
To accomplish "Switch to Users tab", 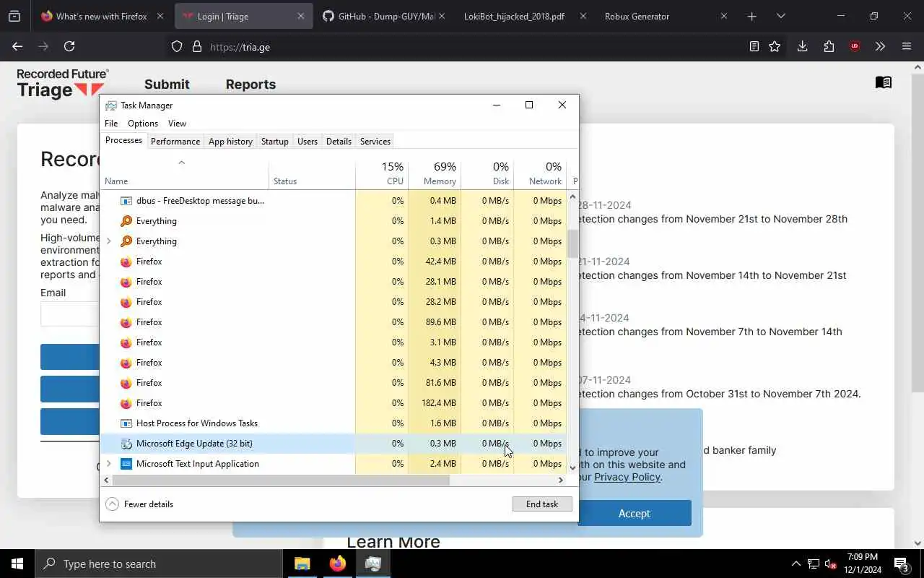I will [x=308, y=142].
